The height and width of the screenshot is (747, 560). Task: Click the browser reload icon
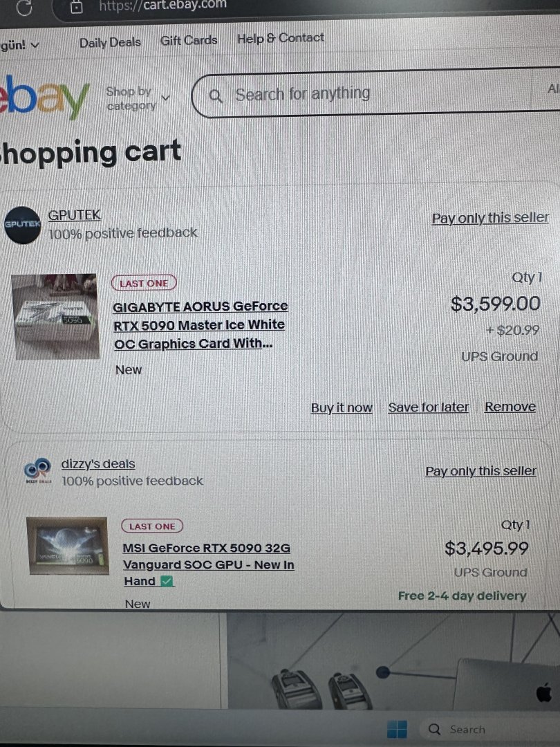25,7
